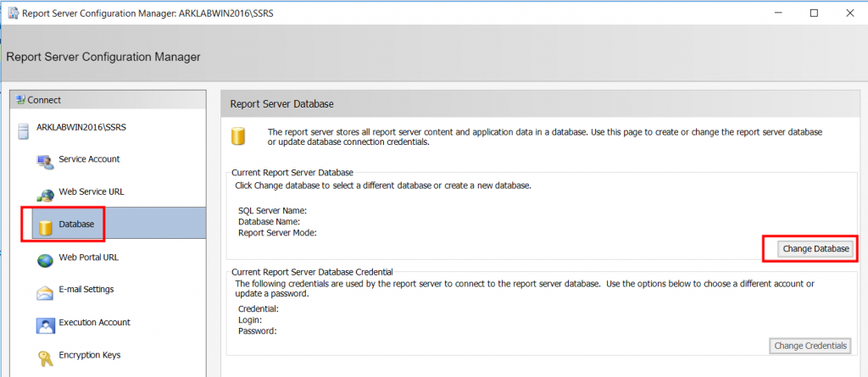This screenshot has width=868, height=377.
Task: Click the "Database Name:" label
Action: (x=269, y=222)
